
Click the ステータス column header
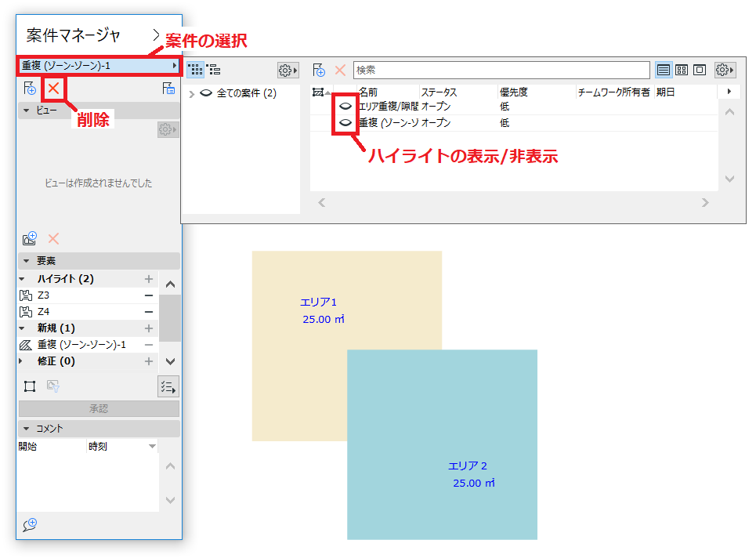click(439, 92)
